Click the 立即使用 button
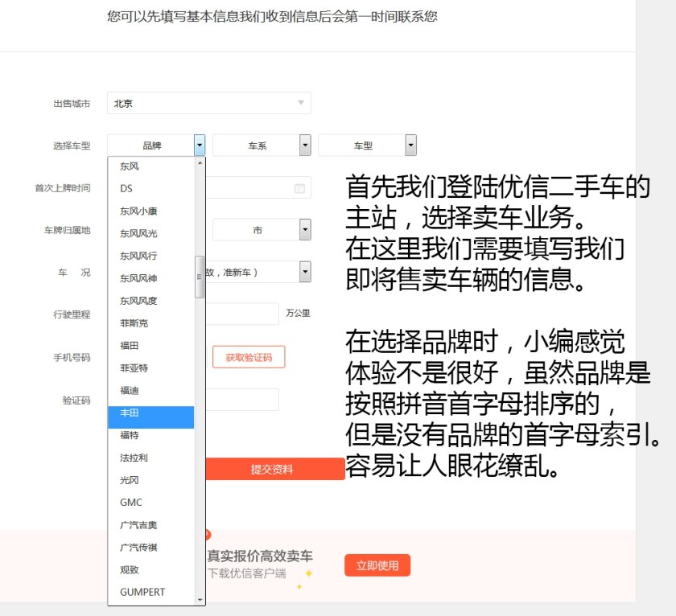The image size is (676, 616). tap(377, 565)
